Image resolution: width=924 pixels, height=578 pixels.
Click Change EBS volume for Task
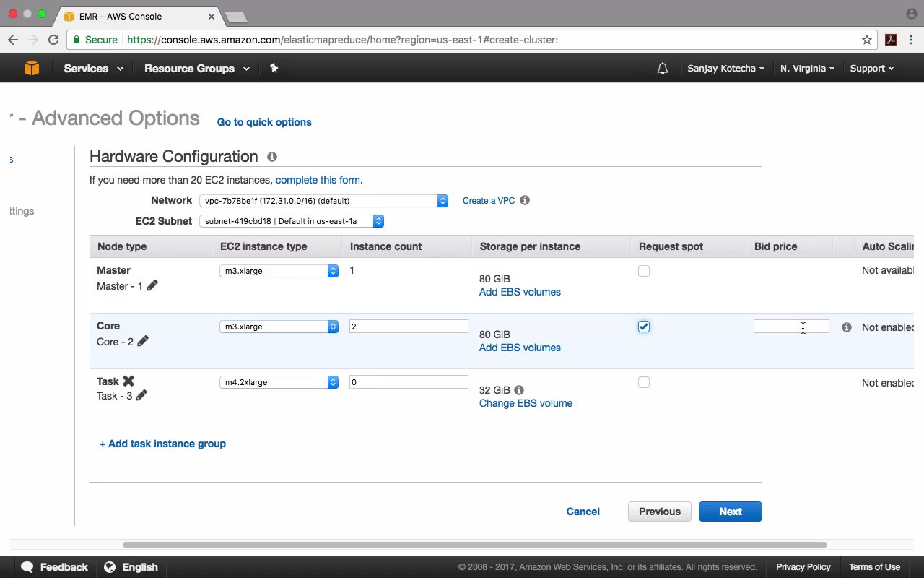click(526, 403)
